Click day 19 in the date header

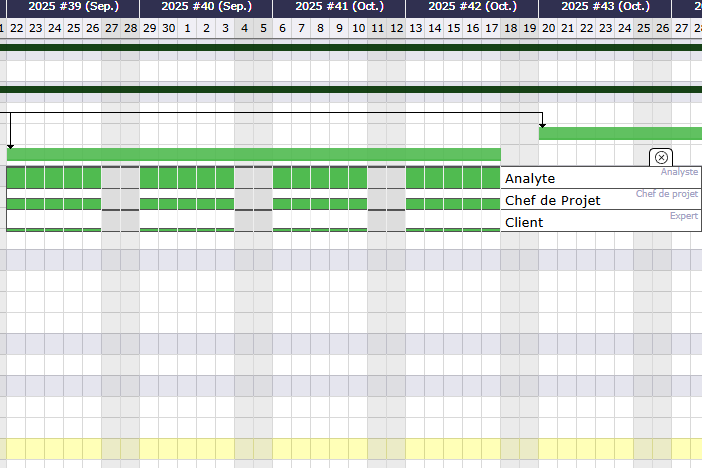click(x=529, y=28)
